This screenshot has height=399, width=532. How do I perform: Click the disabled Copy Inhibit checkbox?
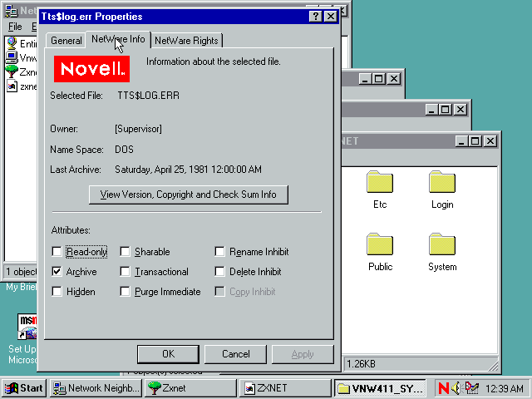(219, 292)
